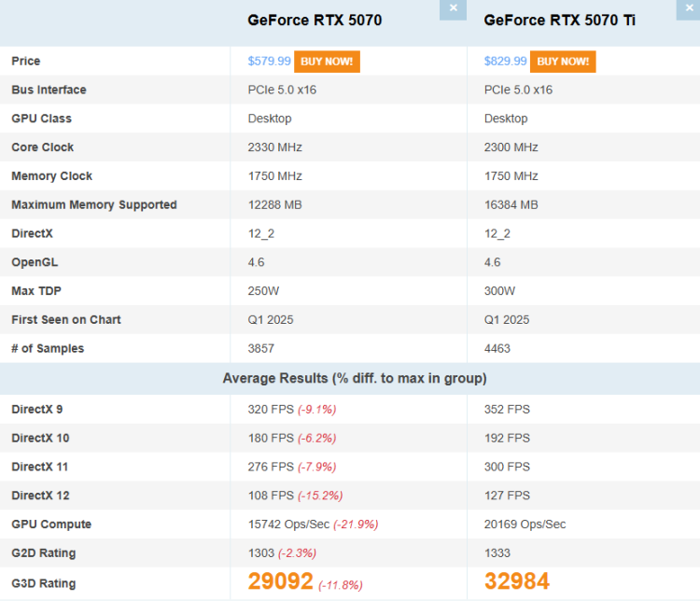This screenshot has height=601, width=700.
Task: Click the 15742 Ops/Sec compute value
Action: point(288,524)
